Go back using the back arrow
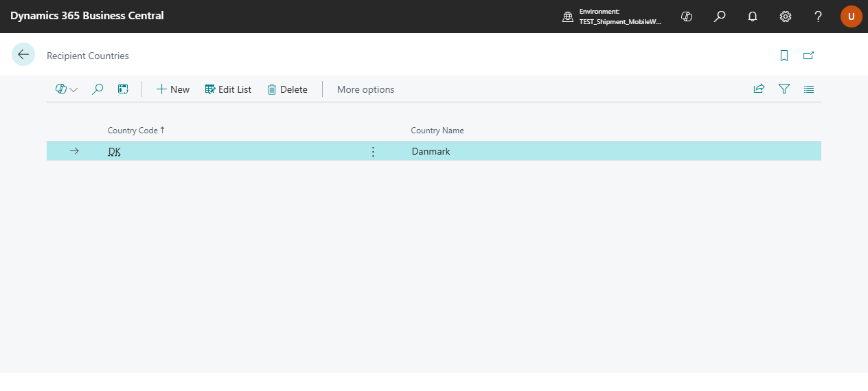The image size is (868, 391). pos(23,54)
